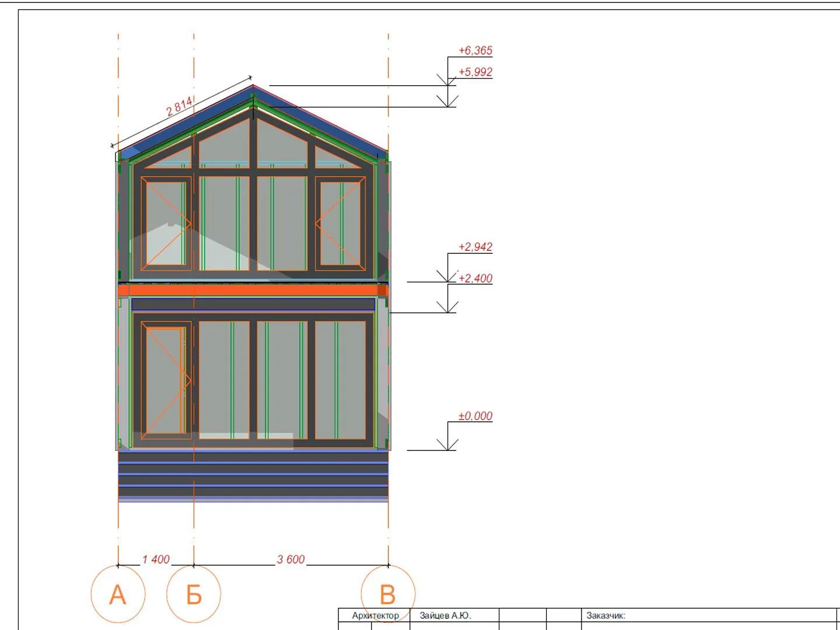
Task: Click the ±0,000 ground level mark
Action: (475, 416)
